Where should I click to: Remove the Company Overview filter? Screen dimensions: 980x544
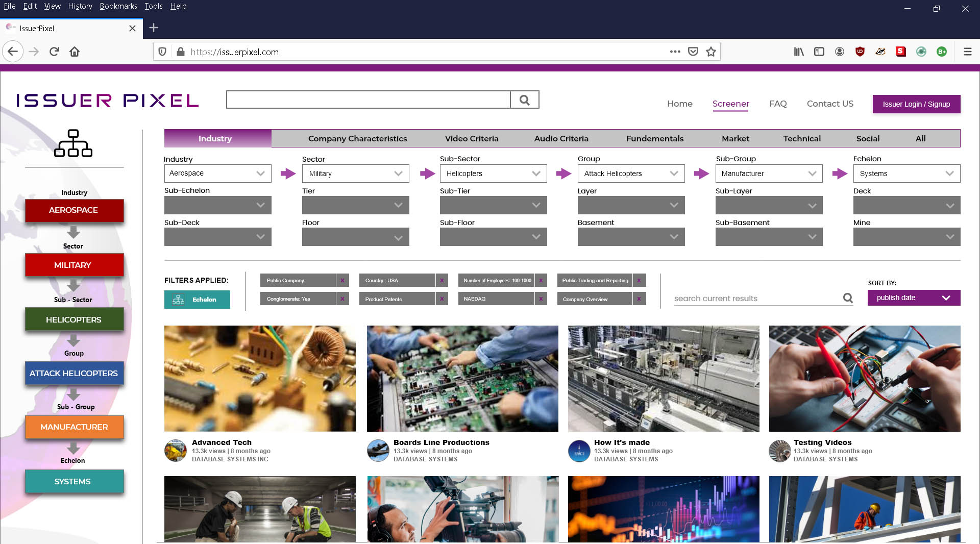[639, 299]
